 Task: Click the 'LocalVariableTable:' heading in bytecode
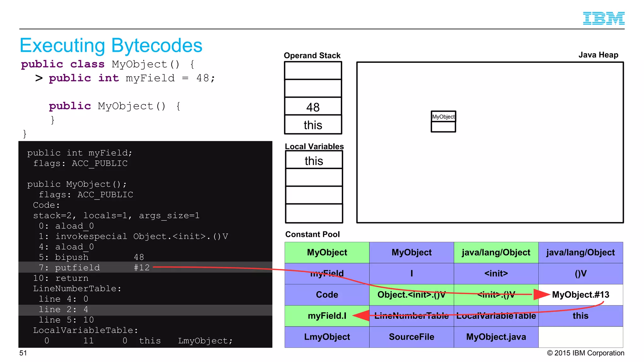coord(86,330)
